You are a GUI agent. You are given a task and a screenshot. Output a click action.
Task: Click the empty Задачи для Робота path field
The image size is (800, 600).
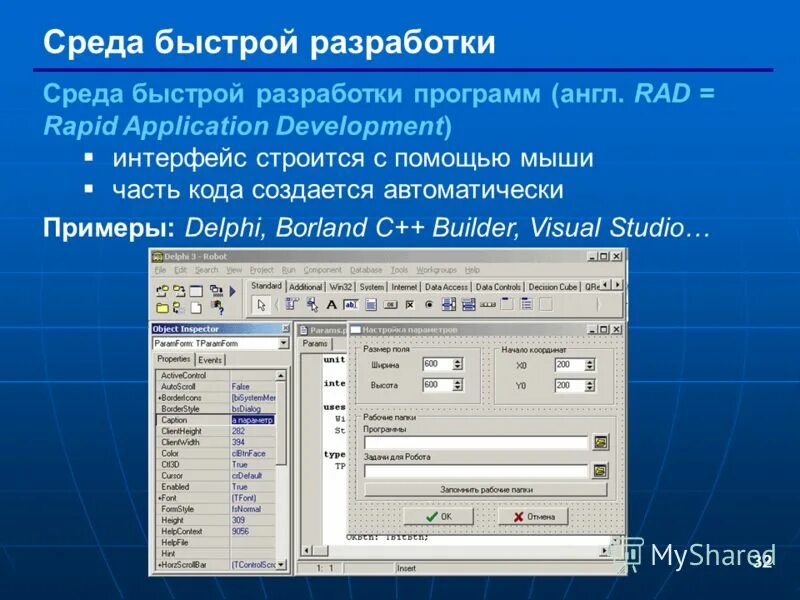point(477,471)
